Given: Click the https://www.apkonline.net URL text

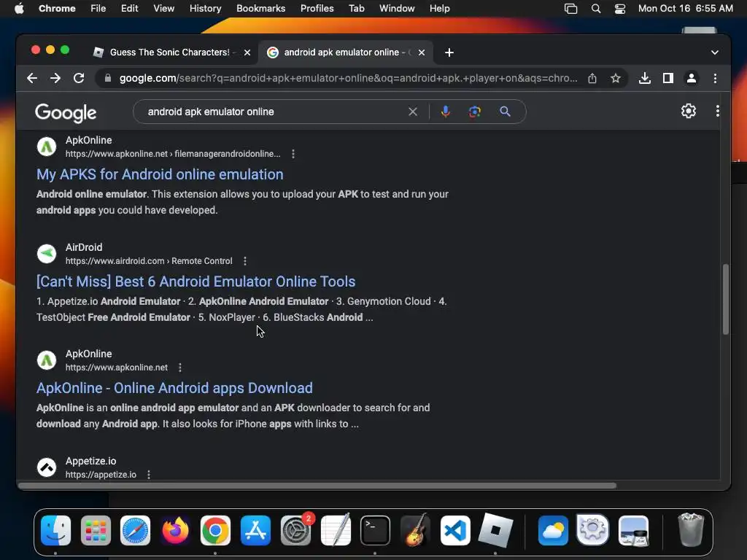Looking at the screenshot, I should [x=116, y=367].
